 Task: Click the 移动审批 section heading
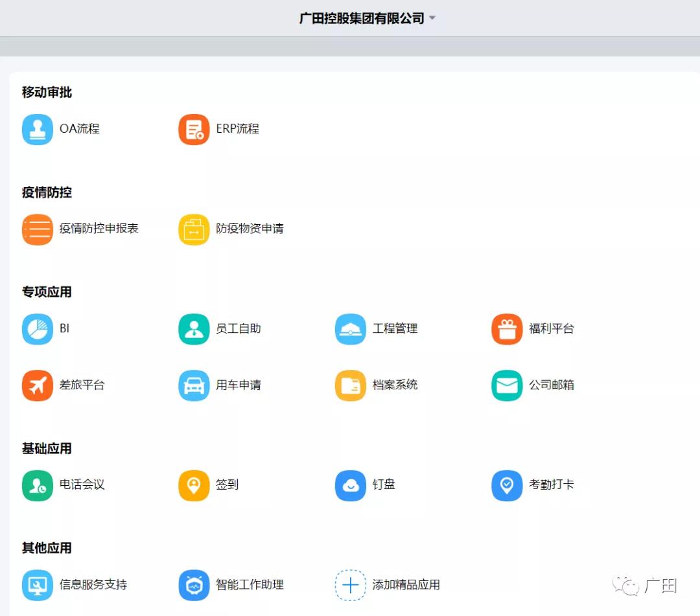point(47,93)
